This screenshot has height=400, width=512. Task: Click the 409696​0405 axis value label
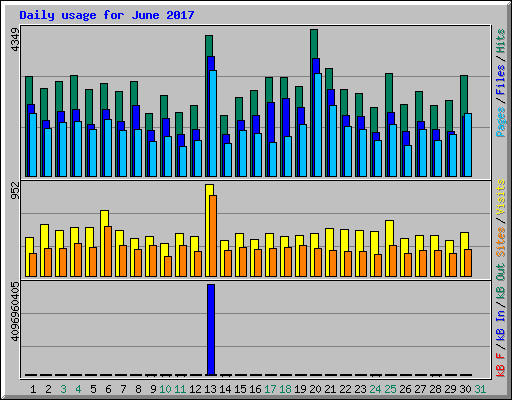coord(15,312)
